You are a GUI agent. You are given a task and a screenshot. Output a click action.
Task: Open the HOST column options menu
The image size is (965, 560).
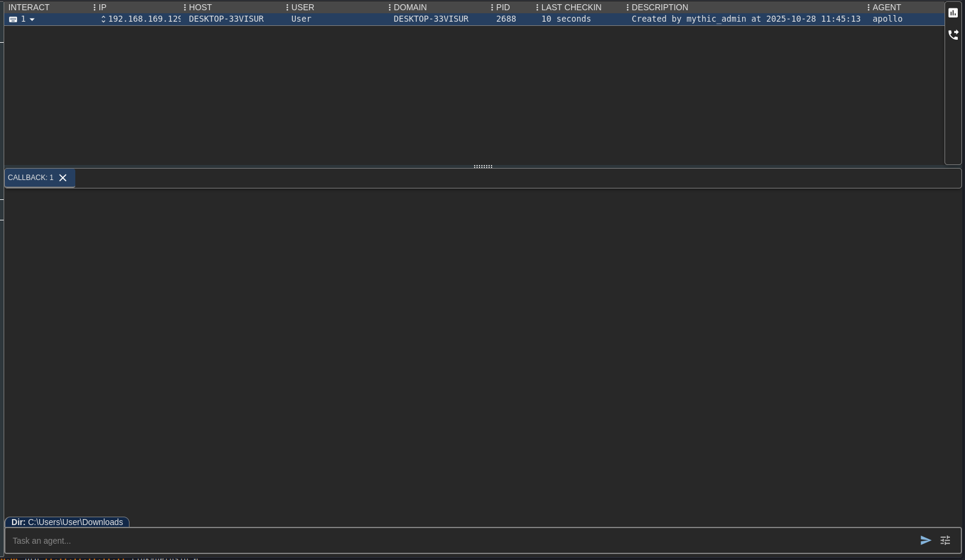coord(185,7)
